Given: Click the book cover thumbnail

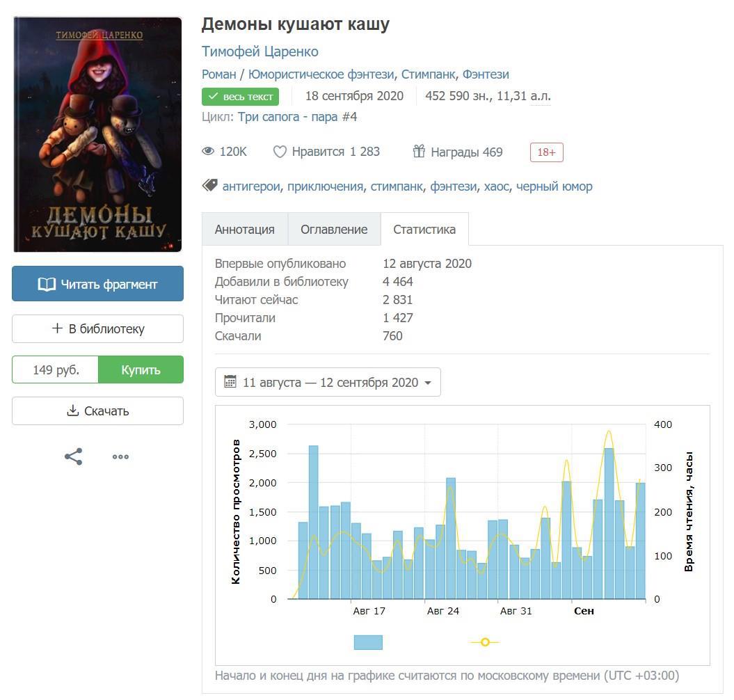Looking at the screenshot, I should (97, 134).
